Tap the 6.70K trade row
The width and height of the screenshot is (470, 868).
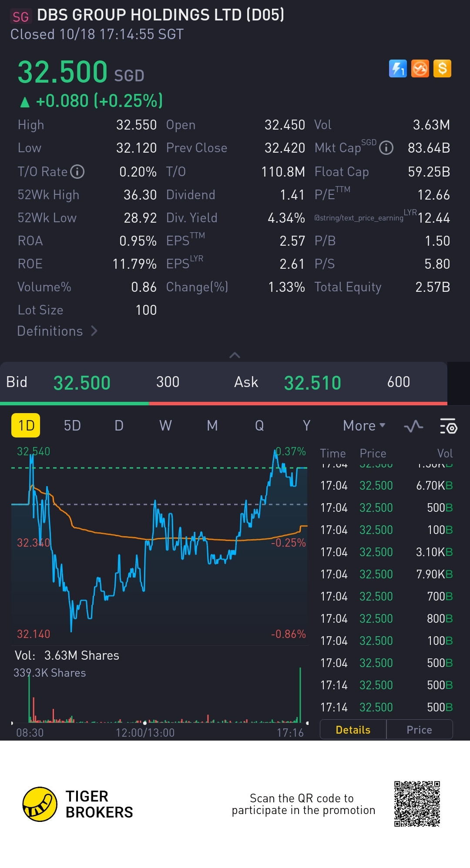point(386,485)
